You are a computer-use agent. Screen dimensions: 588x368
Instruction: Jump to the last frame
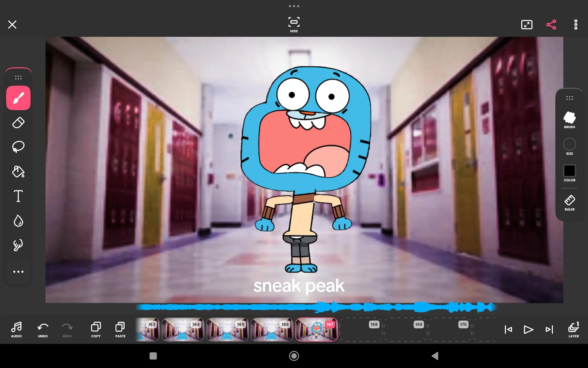(549, 330)
